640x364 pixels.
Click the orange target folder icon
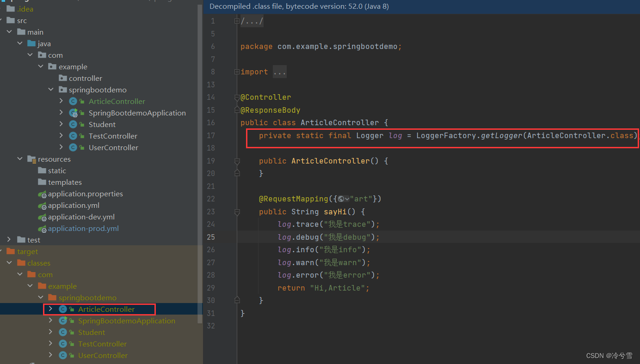(11, 251)
